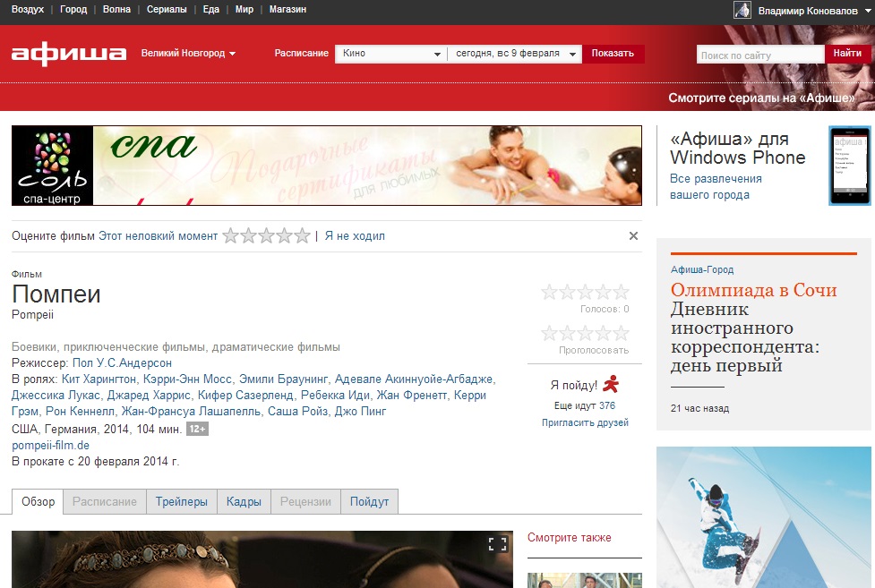The height and width of the screenshot is (588, 875).
Task: Open actress Джессика Лукас page
Action: coord(56,396)
